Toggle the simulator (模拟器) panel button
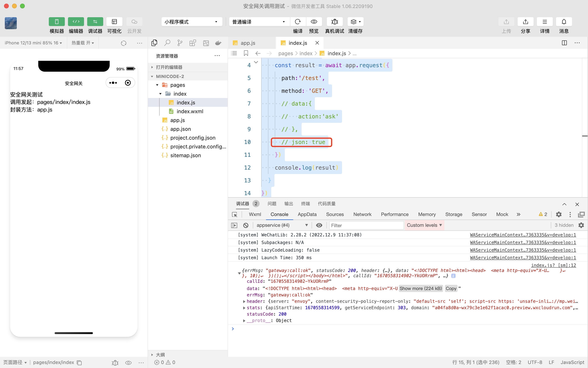 (x=56, y=22)
